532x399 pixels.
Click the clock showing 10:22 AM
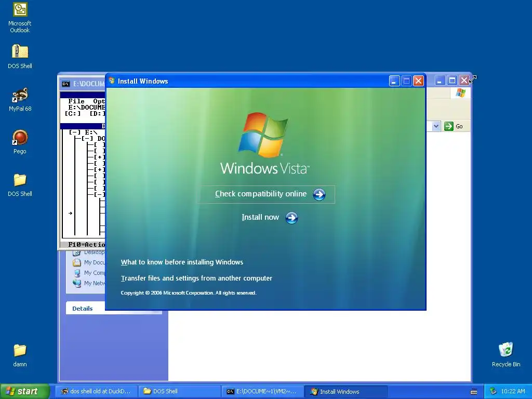pyautogui.click(x=513, y=391)
